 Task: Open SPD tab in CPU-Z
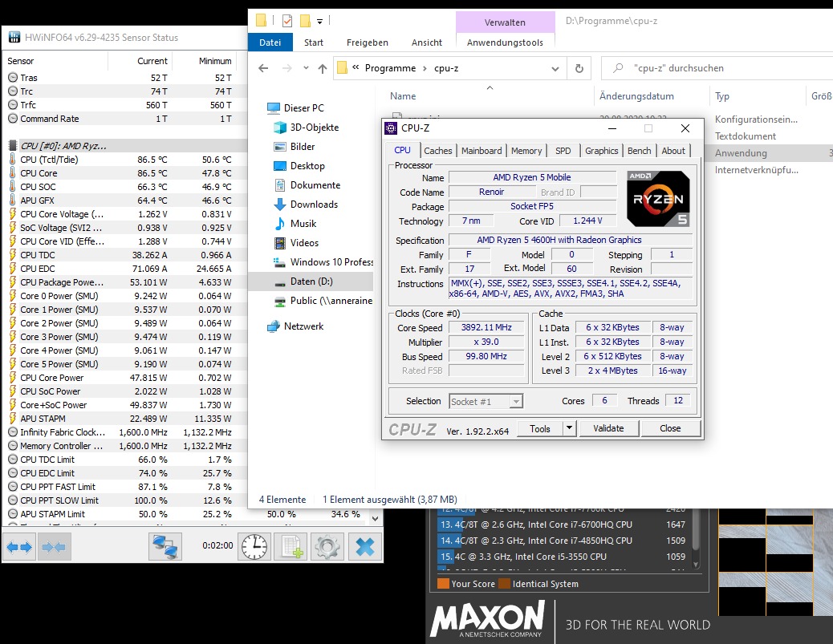pyautogui.click(x=563, y=151)
